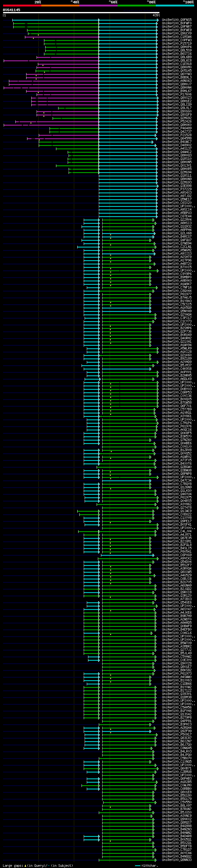Click the query end position 439
This screenshot has width=197, height=868.
(155, 15)
